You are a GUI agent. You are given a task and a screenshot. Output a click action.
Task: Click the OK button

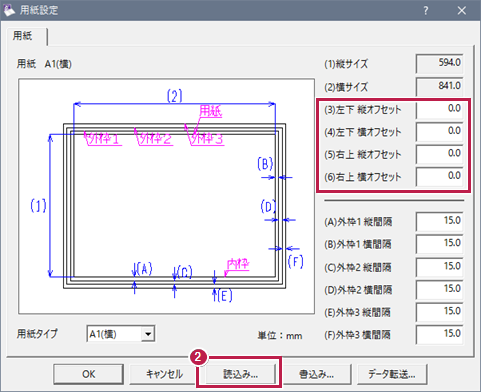coord(88,374)
